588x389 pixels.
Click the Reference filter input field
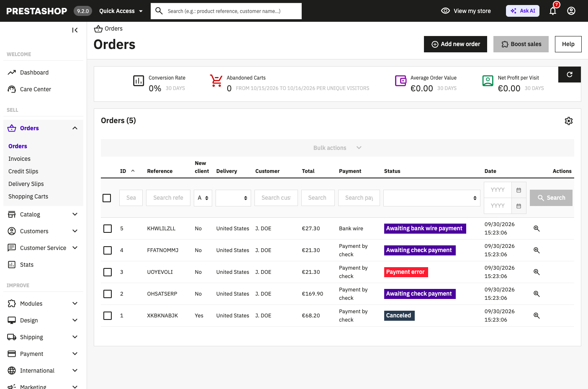click(168, 198)
